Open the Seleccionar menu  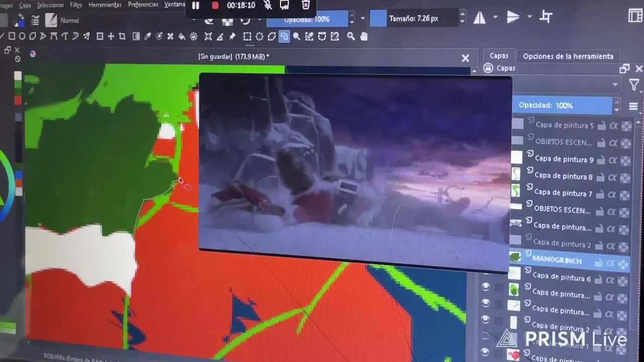pyautogui.click(x=50, y=5)
